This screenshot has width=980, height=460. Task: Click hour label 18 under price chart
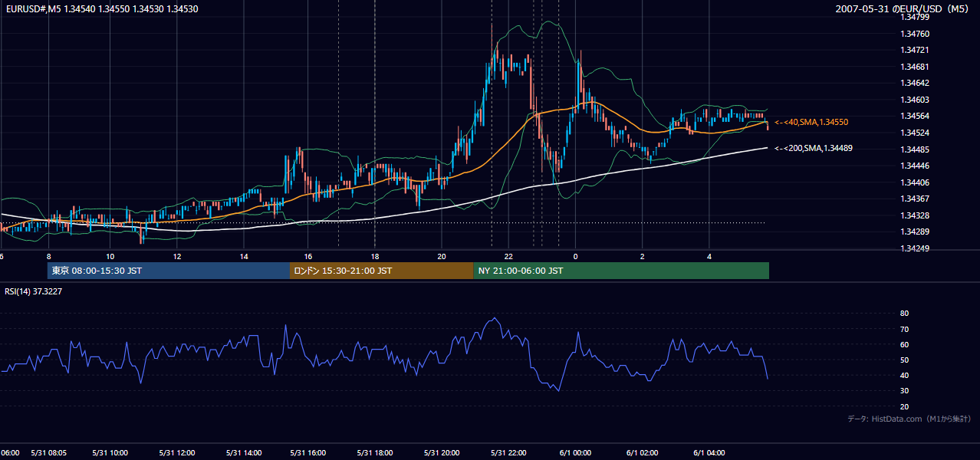[375, 256]
